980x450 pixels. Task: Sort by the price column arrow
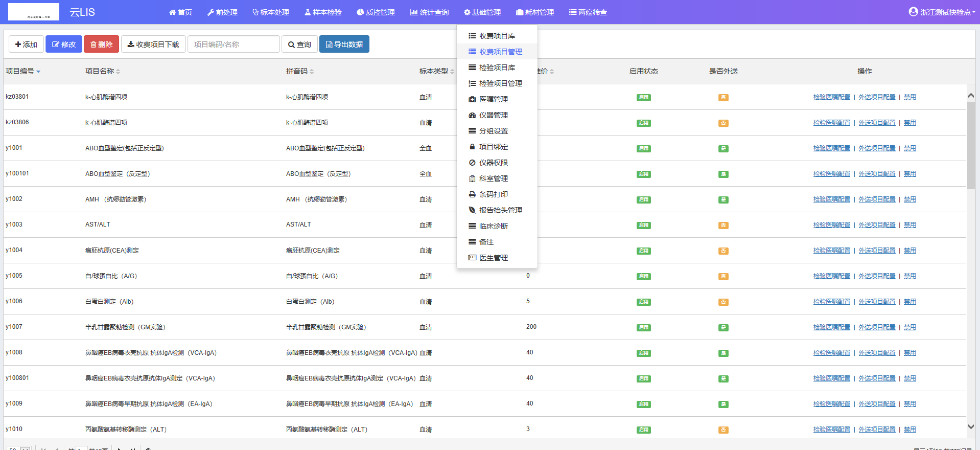click(552, 72)
